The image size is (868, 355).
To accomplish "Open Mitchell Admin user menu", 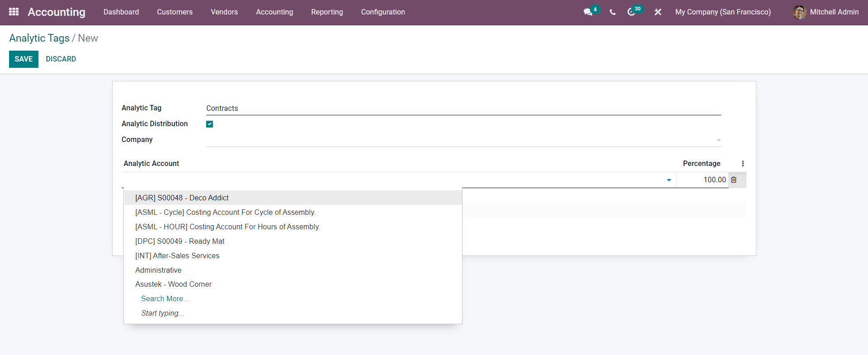I will 826,12.
